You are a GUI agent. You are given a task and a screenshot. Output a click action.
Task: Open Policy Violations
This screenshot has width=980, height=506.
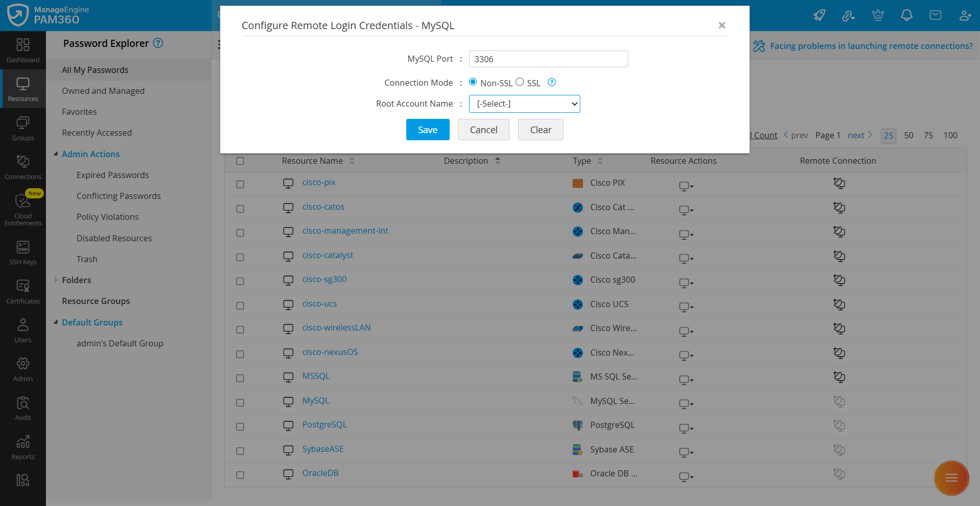(x=108, y=217)
